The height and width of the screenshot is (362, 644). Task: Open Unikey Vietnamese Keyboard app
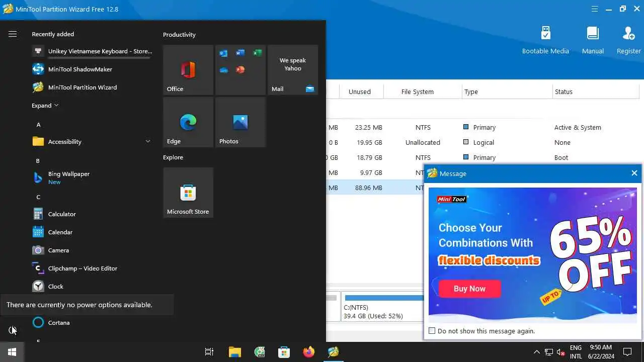(92, 51)
